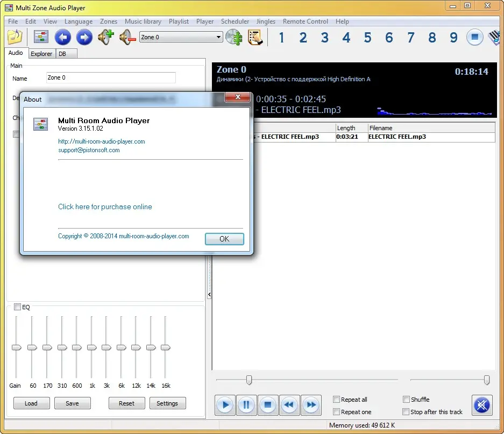Click the Filename column header

[x=431, y=128]
